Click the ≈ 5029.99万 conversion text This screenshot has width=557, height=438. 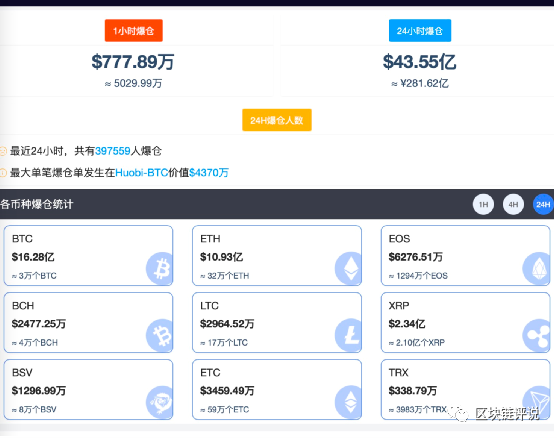pos(133,83)
